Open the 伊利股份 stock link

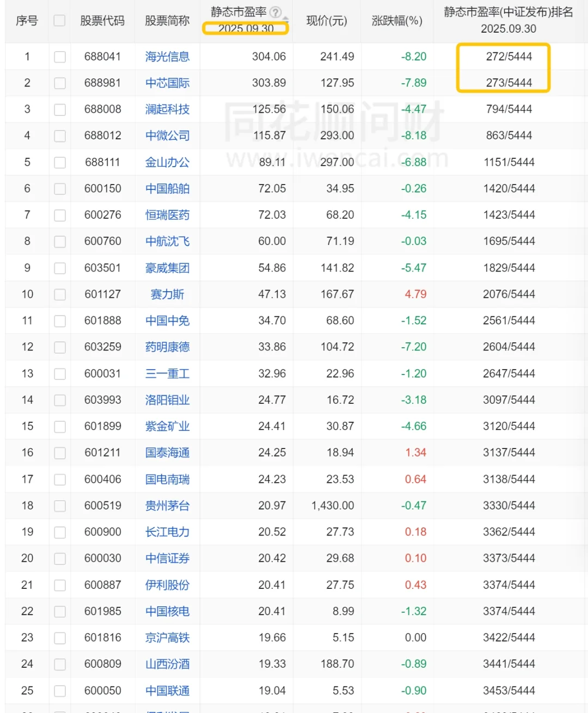(167, 585)
